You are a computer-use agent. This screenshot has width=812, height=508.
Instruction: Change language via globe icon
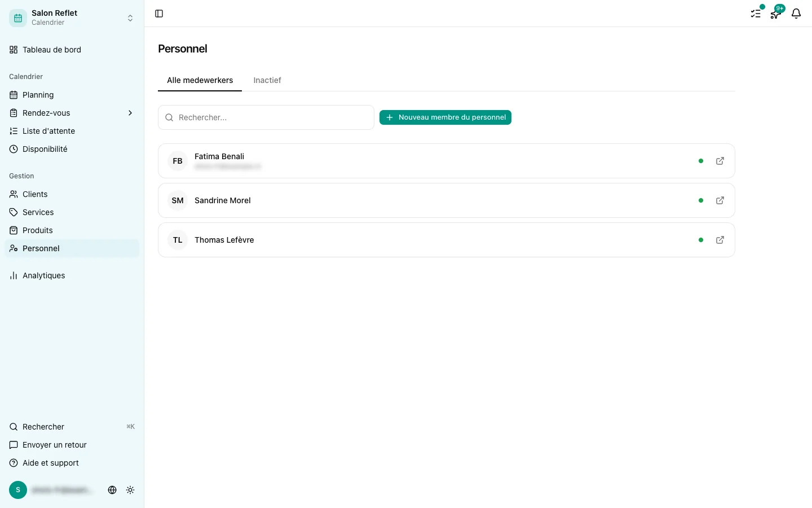pos(112,490)
